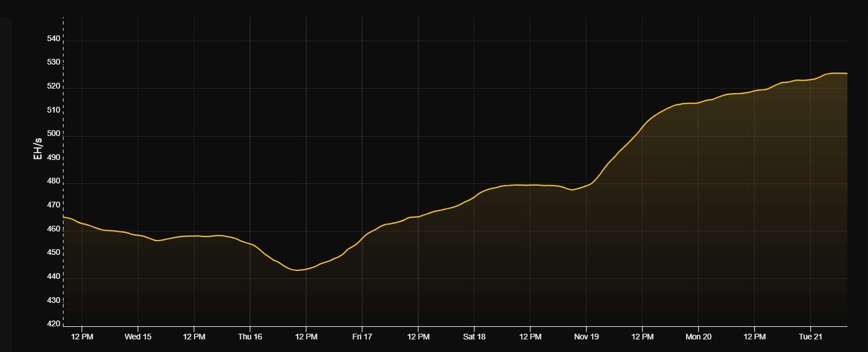This screenshot has width=868, height=352.
Task: Click the 530 y-axis label
Action: point(53,62)
